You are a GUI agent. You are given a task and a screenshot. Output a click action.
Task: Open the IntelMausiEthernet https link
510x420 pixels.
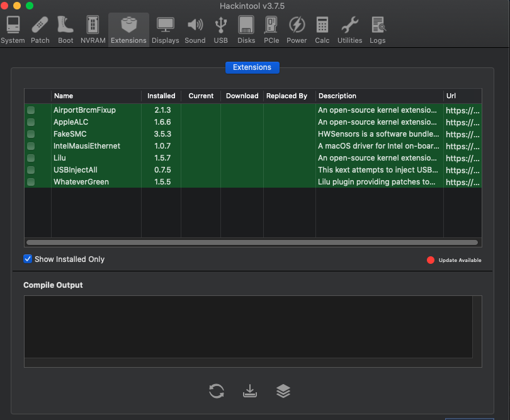click(463, 146)
